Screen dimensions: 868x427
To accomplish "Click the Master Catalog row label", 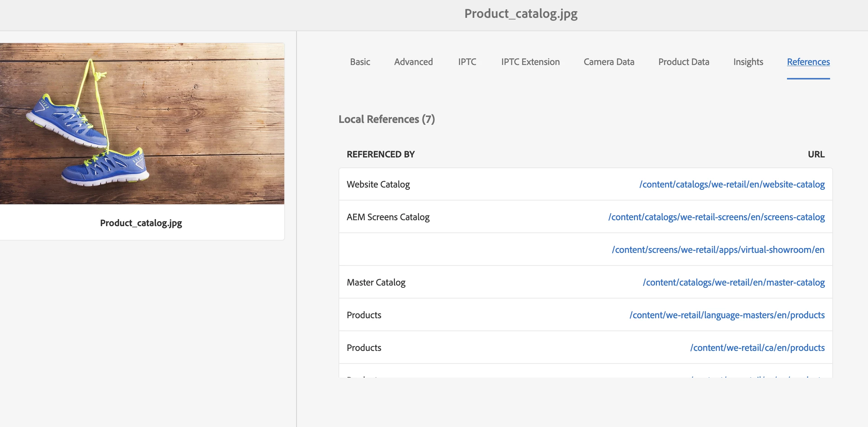I will (x=376, y=283).
